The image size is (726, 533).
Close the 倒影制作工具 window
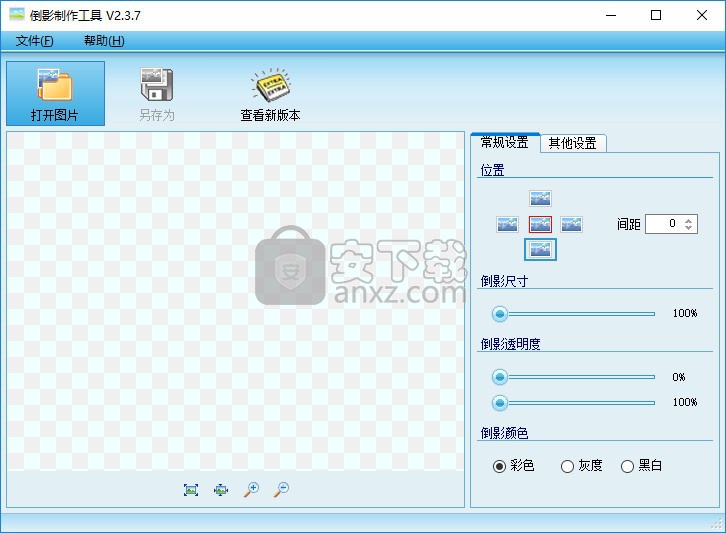coord(701,15)
